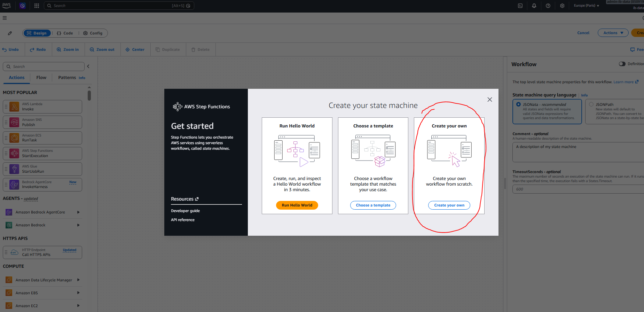
Task: Select the Flow tab
Action: coord(41,78)
